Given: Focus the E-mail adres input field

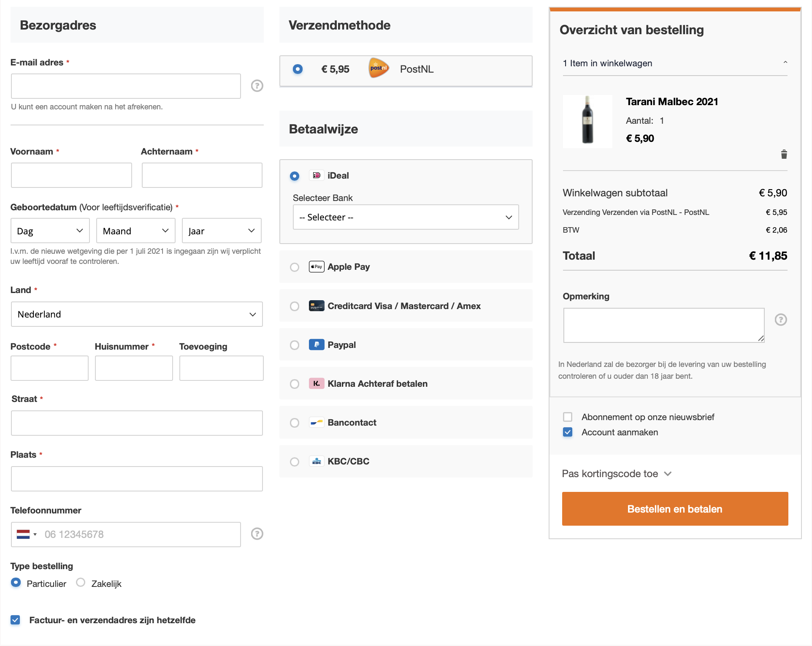Looking at the screenshot, I should (126, 86).
